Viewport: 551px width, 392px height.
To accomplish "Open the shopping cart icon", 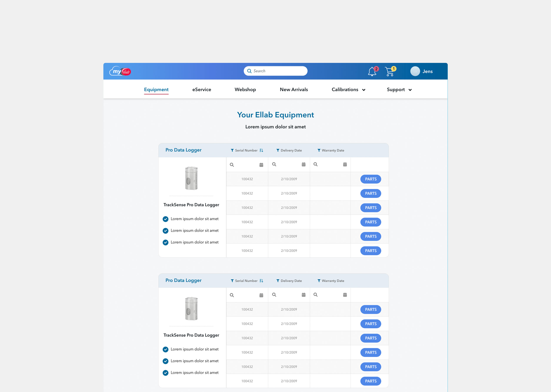I will pos(389,72).
